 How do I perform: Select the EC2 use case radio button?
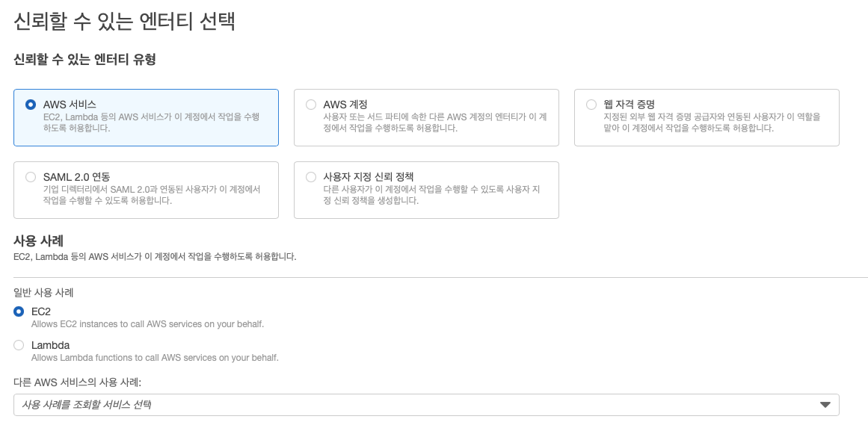19,311
